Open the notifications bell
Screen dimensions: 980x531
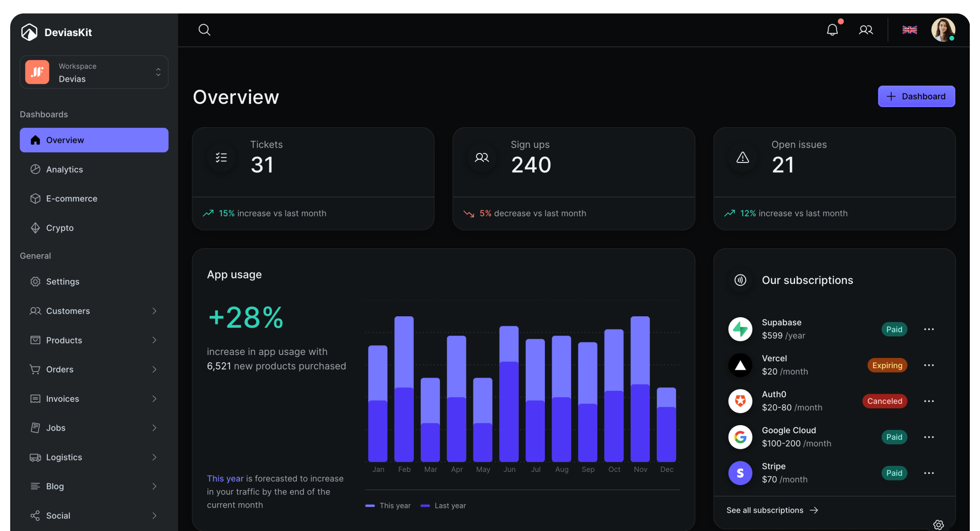[832, 30]
